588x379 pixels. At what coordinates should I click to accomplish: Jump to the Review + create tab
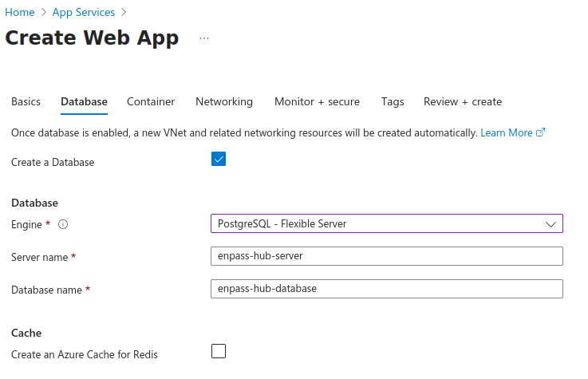pos(463,101)
